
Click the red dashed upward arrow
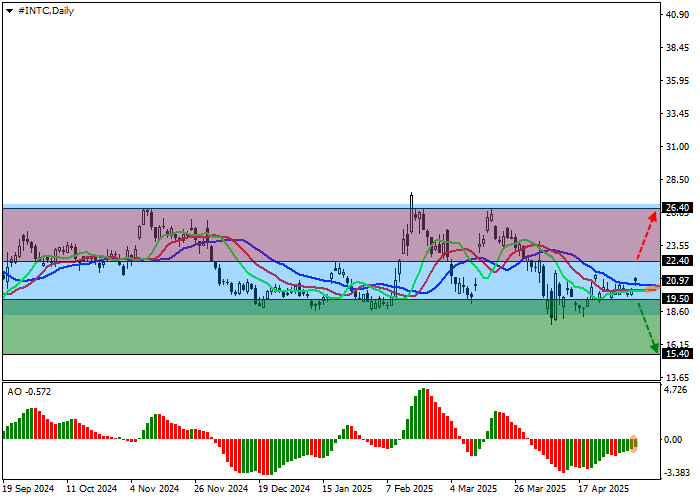point(648,238)
